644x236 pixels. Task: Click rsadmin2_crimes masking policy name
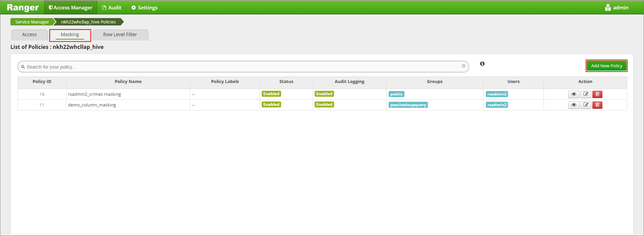94,94
